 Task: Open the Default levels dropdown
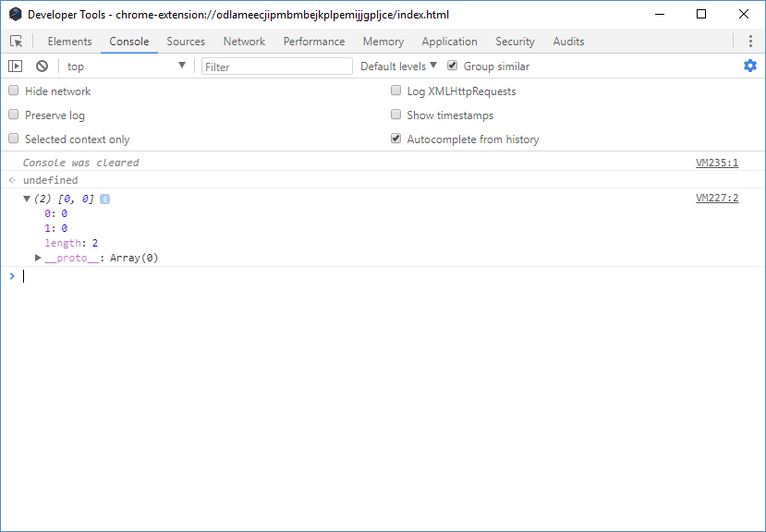(x=398, y=66)
